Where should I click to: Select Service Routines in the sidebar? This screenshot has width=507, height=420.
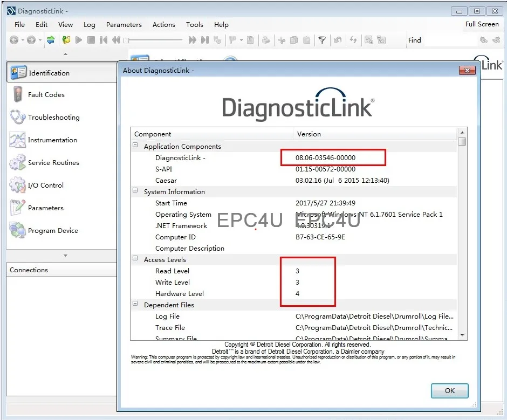pos(62,163)
